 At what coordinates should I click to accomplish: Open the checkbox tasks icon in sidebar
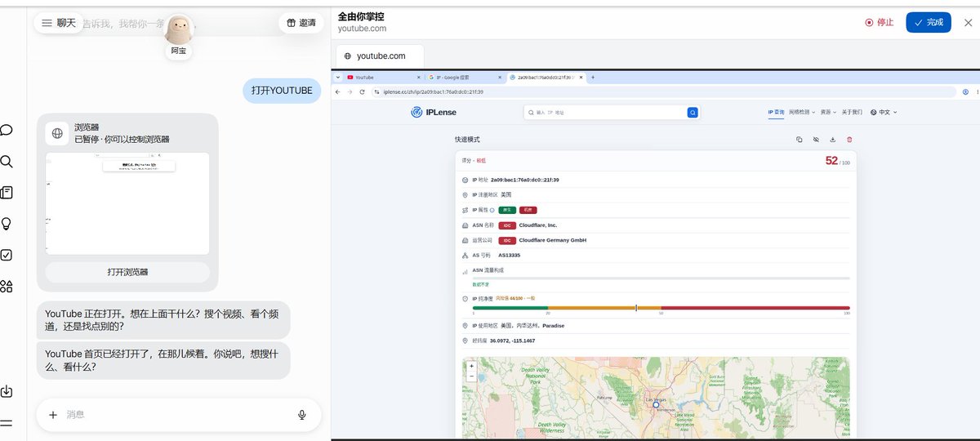[7, 255]
